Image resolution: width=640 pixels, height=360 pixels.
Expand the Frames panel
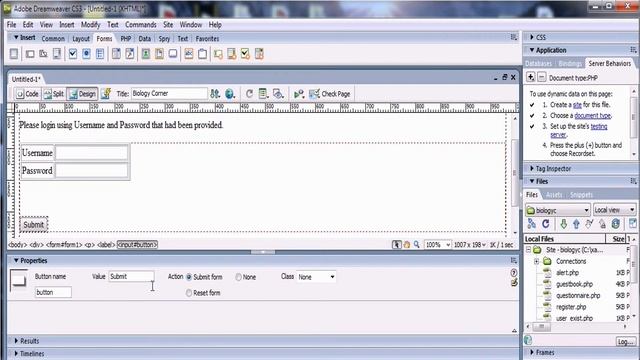point(532,352)
